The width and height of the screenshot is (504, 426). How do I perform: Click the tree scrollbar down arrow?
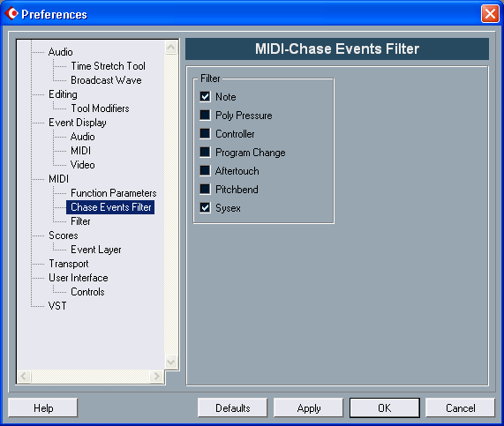[171, 362]
